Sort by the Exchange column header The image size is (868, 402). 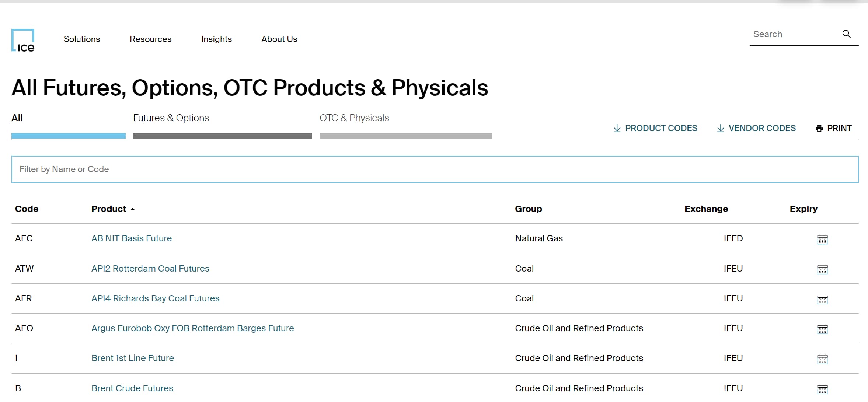tap(706, 209)
